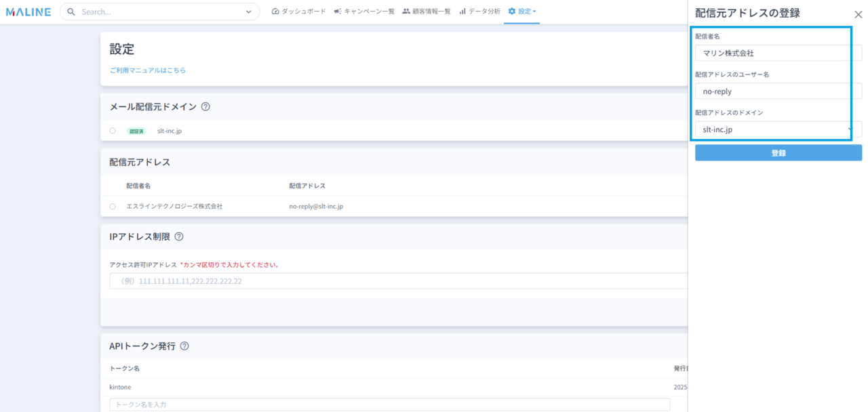Open the ご利用マニュアルはこちら link
The height and width of the screenshot is (412, 868).
coord(148,70)
